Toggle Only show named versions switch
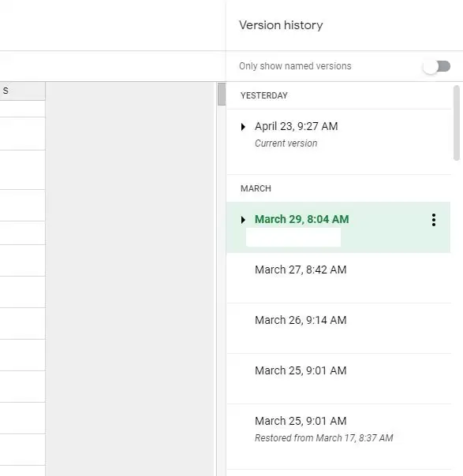The height and width of the screenshot is (476, 463). tap(437, 66)
